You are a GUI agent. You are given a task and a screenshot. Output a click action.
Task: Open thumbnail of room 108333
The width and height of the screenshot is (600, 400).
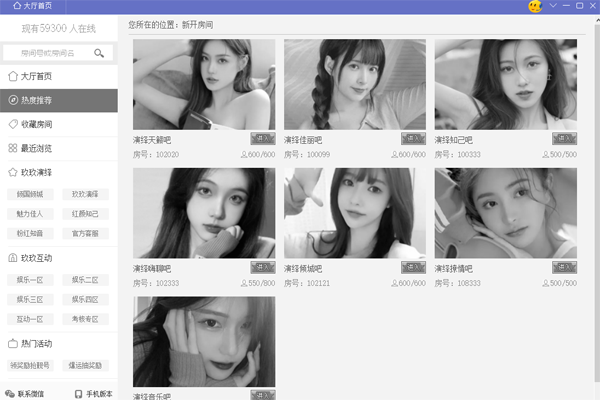(506, 213)
